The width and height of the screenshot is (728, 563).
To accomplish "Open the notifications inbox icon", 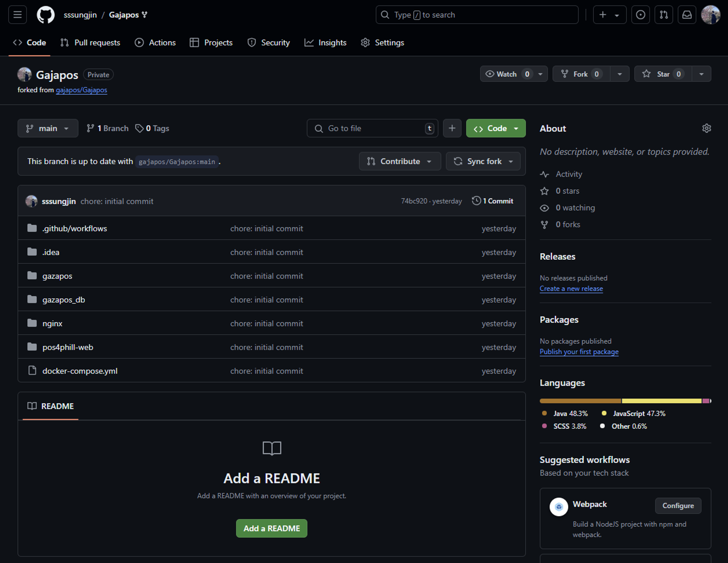I will (687, 15).
